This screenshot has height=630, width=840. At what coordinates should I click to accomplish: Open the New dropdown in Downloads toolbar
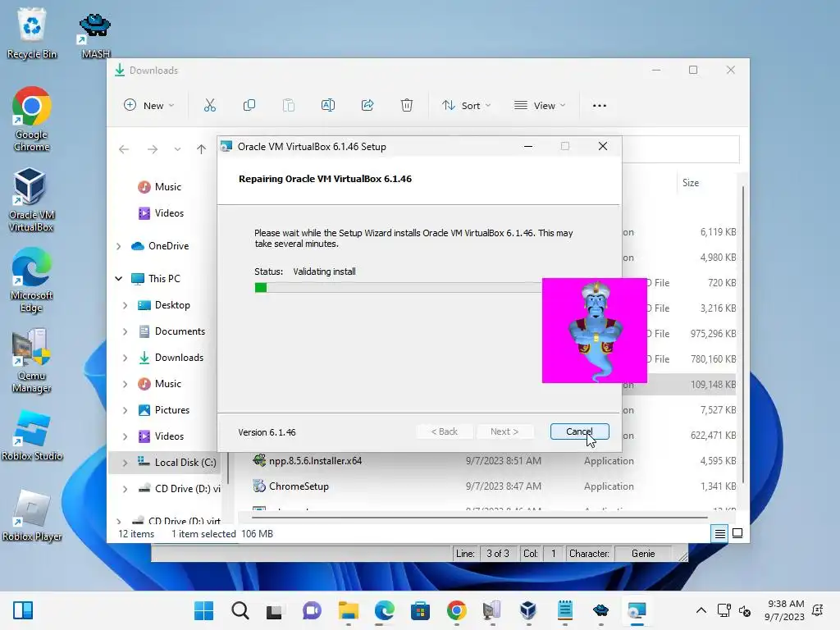click(149, 106)
